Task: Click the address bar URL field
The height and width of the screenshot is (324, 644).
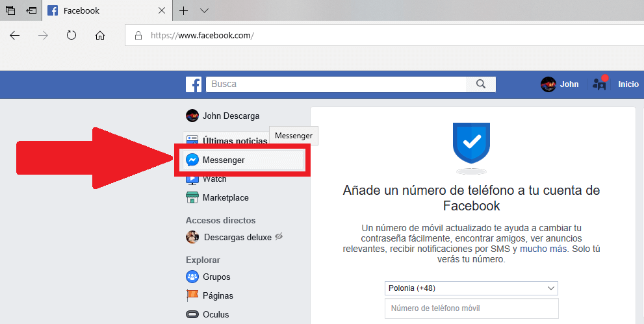Action: 385,35
